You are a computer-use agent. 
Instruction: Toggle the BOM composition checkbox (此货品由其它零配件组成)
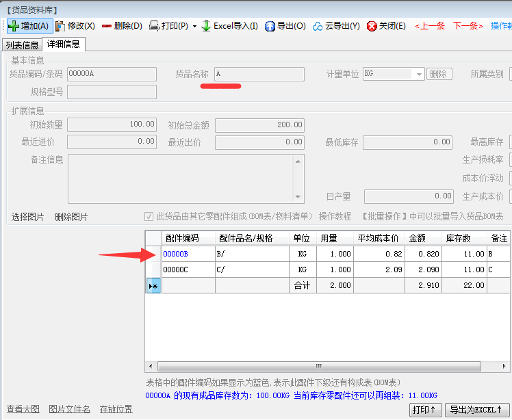(149, 217)
